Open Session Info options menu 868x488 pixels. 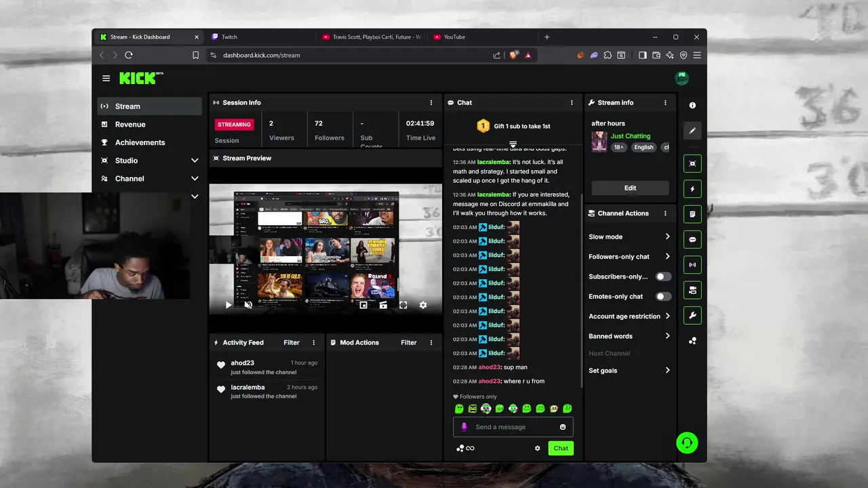[431, 102]
